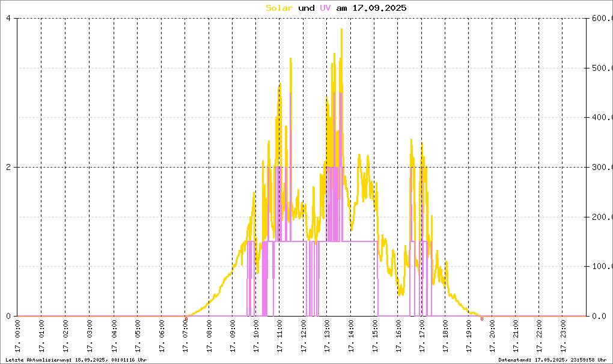Click the red sunrise marker on the baseline
This screenshot has width=613, height=364.
click(x=186, y=319)
